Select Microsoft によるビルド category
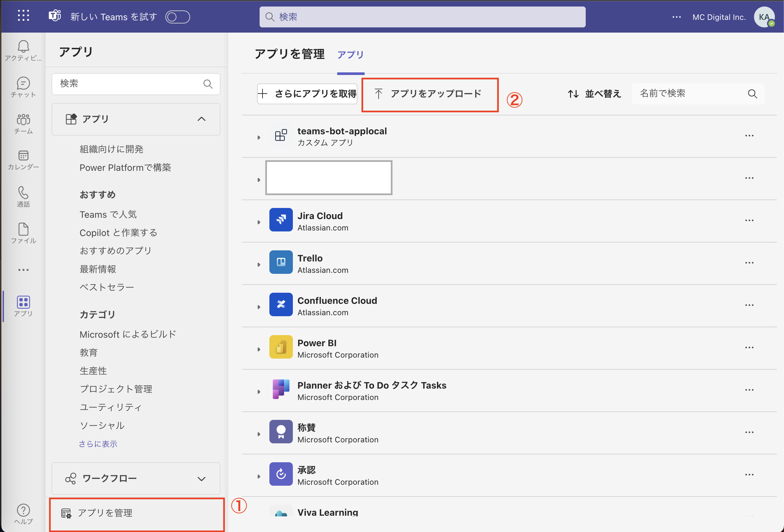Screen dimensions: 784x532 [128, 334]
